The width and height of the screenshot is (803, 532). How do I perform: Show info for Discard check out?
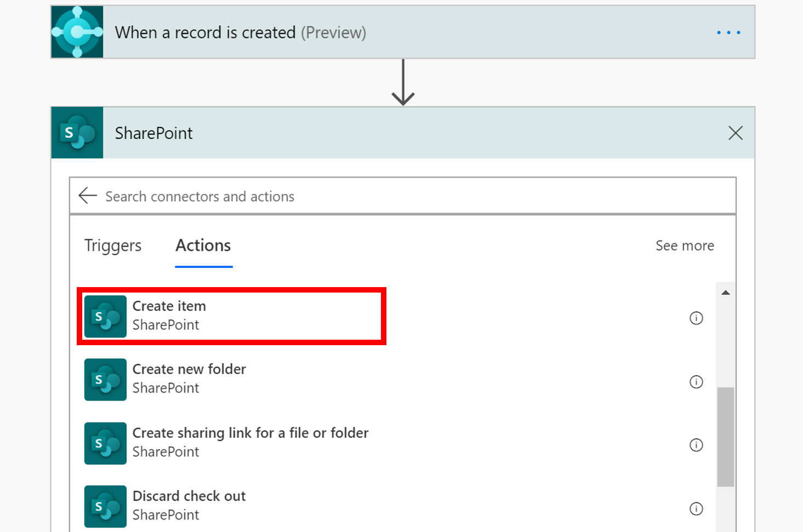(x=696, y=508)
